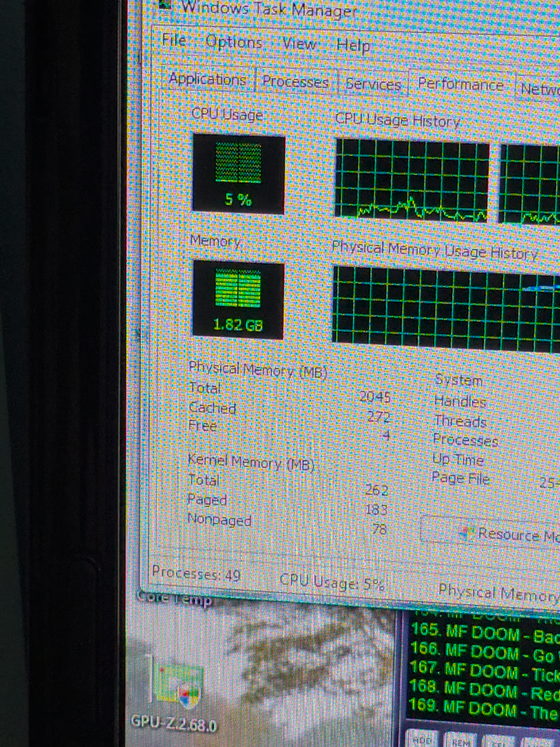Open the GPU-Z.2.68.0 desktop icon
560x747 pixels.
click(x=176, y=694)
